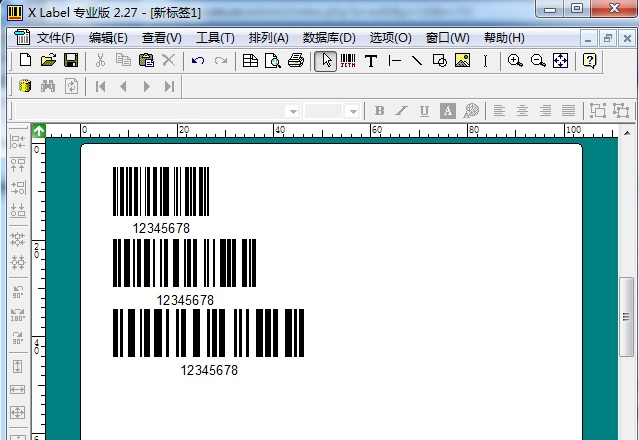The height and width of the screenshot is (440, 639).
Task: Paste from clipboard toolbar icon
Action: tap(146, 60)
